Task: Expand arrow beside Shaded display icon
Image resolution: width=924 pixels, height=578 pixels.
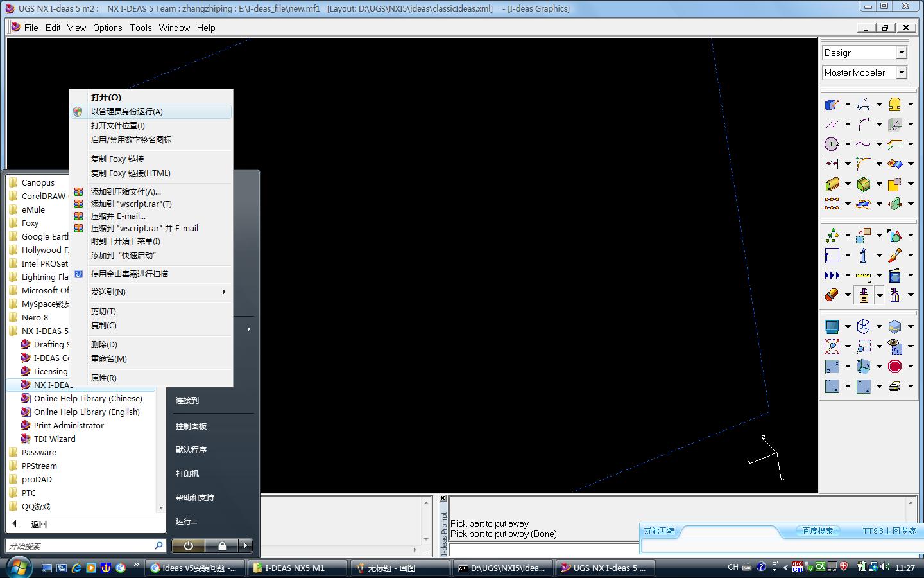Action: (x=848, y=327)
